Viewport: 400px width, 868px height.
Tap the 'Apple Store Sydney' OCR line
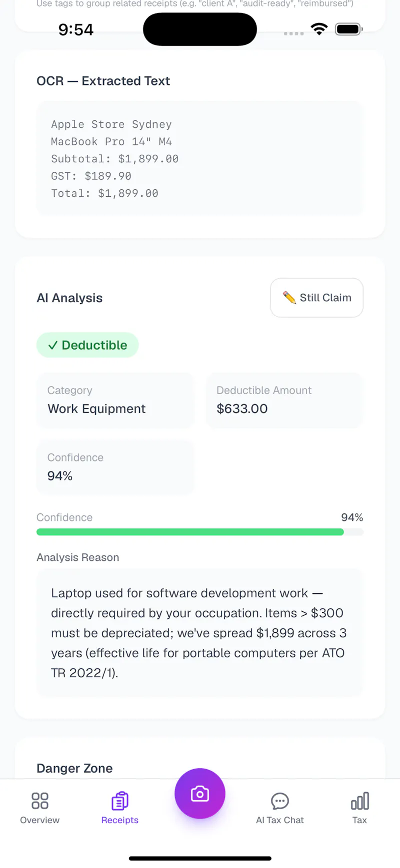point(111,124)
